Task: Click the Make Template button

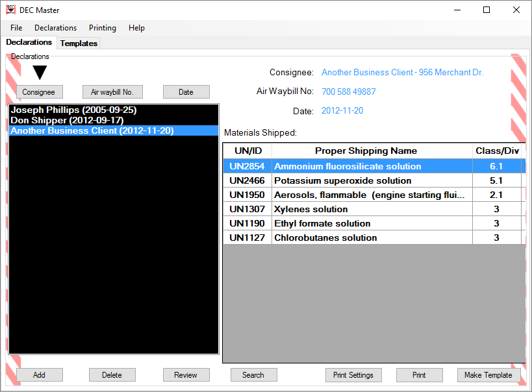Action: (488, 374)
